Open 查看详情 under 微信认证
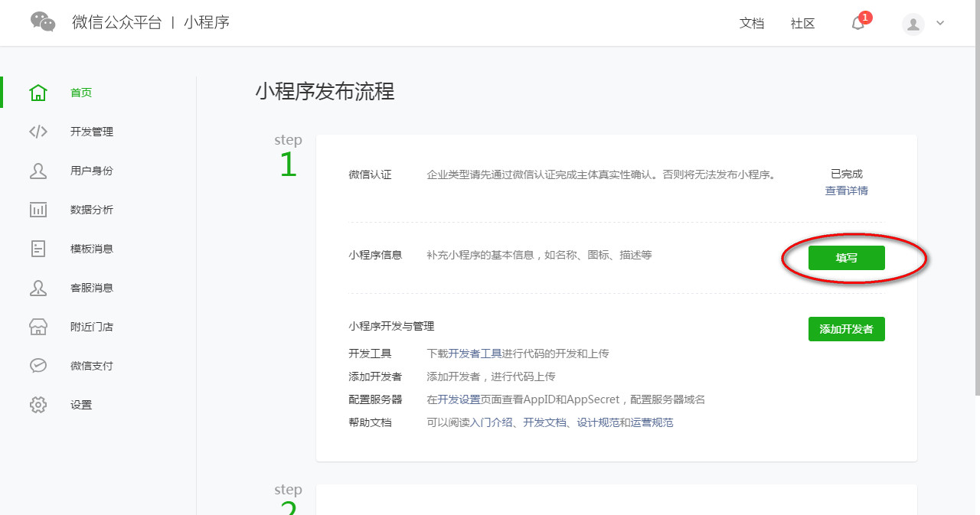This screenshot has height=515, width=980. [846, 191]
